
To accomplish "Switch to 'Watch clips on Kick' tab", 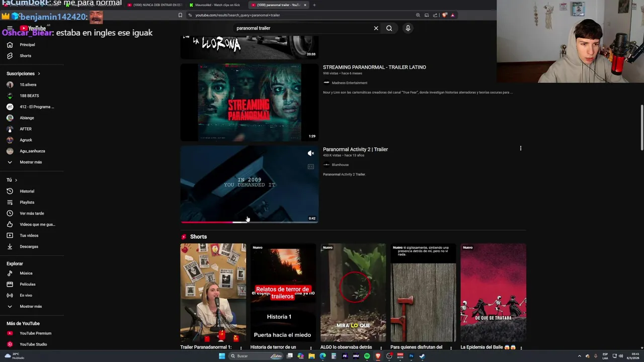I will point(216,5).
